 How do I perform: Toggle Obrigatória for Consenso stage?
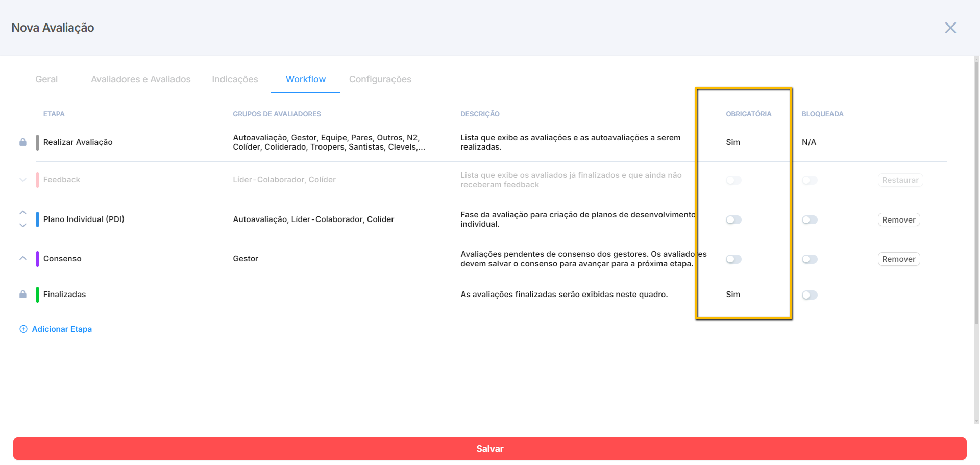[733, 259]
